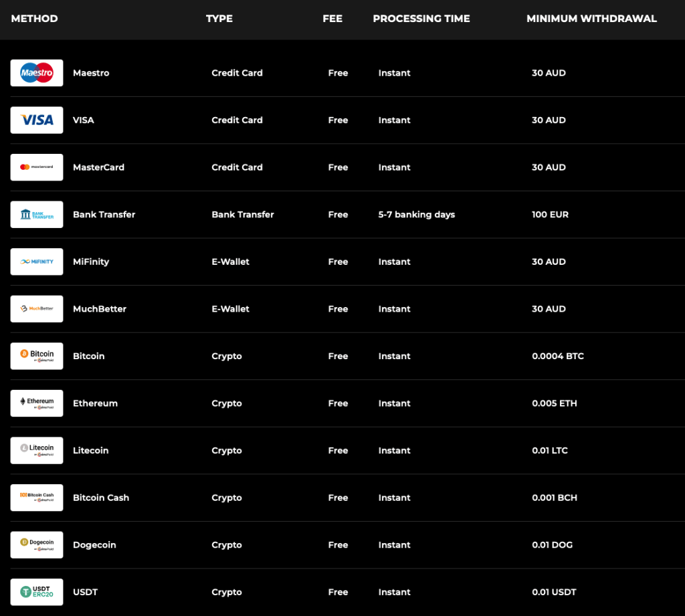
Task: Select the Bitcoin logo icon
Action: [37, 356]
